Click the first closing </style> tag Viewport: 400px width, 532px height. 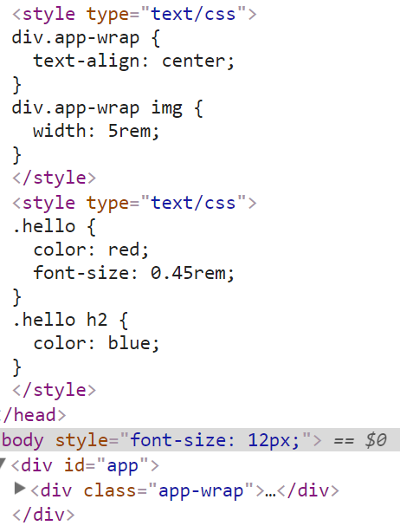click(x=55, y=178)
